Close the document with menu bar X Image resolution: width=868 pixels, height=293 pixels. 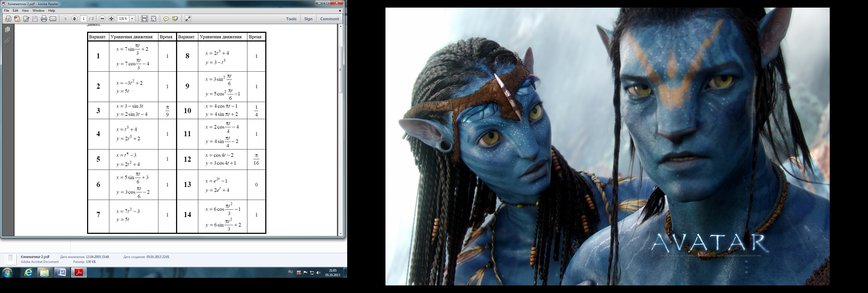pos(340,11)
